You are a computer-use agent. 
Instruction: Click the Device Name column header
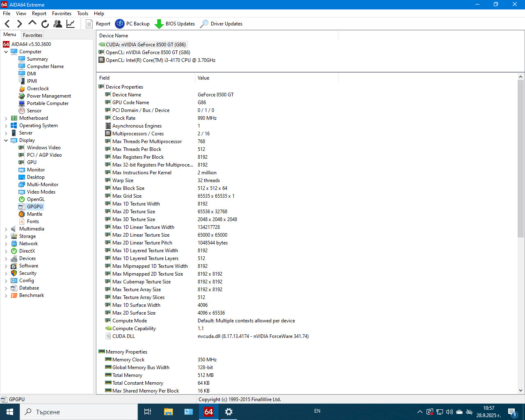(x=217, y=36)
